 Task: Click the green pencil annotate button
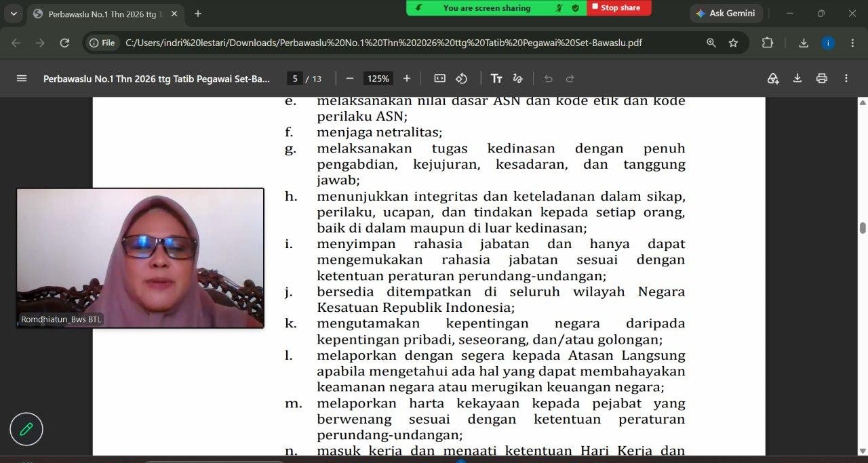click(x=26, y=429)
